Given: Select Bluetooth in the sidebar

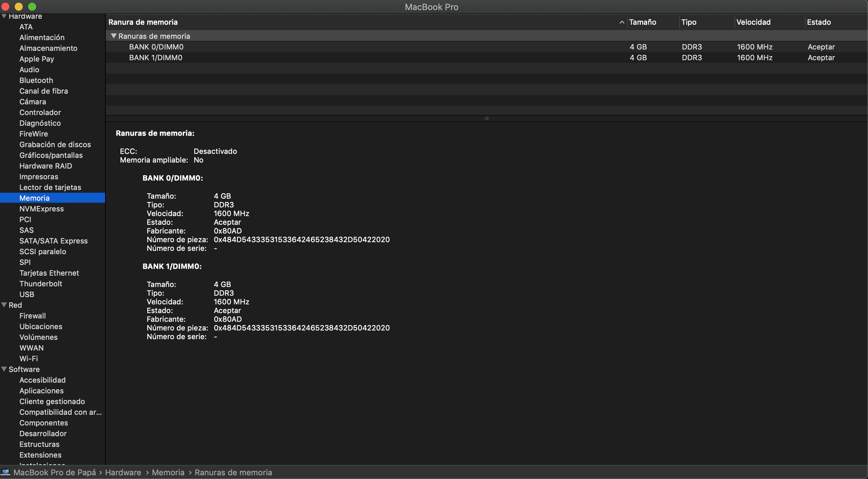Looking at the screenshot, I should pyautogui.click(x=36, y=80).
